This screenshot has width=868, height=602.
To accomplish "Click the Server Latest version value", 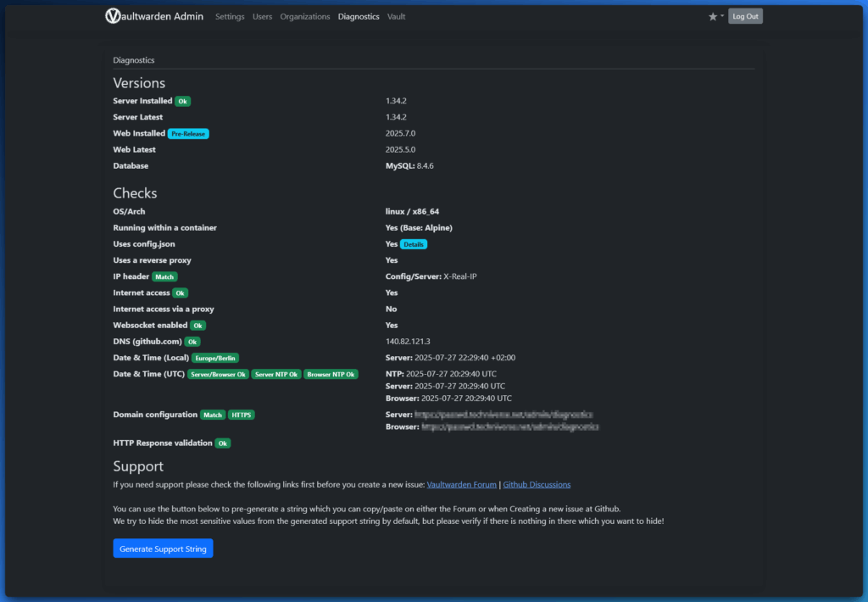I will pyautogui.click(x=396, y=117).
